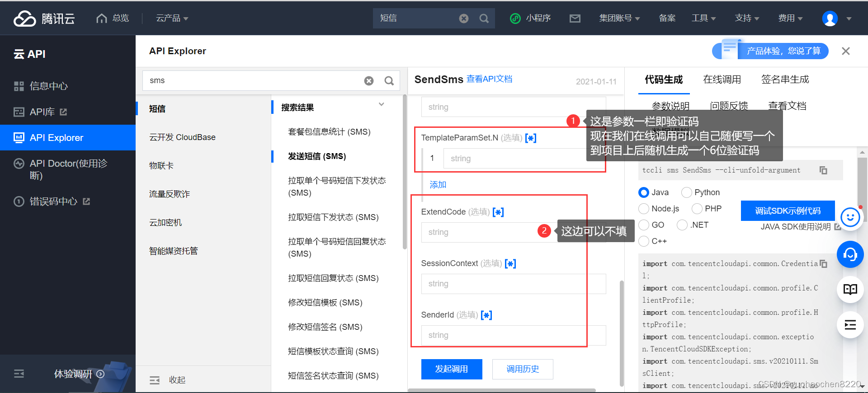Copy the tccli sms SendSms command
868x393 pixels.
[823, 170]
